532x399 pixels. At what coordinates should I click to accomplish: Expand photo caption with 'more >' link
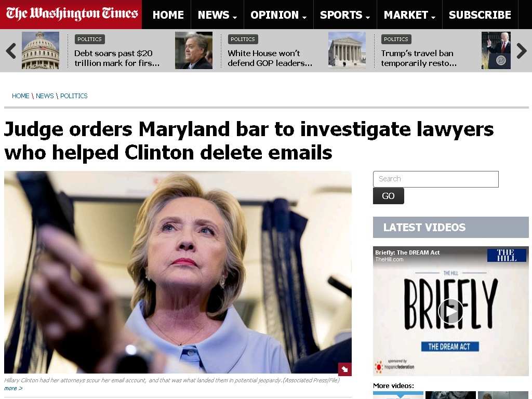point(13,388)
